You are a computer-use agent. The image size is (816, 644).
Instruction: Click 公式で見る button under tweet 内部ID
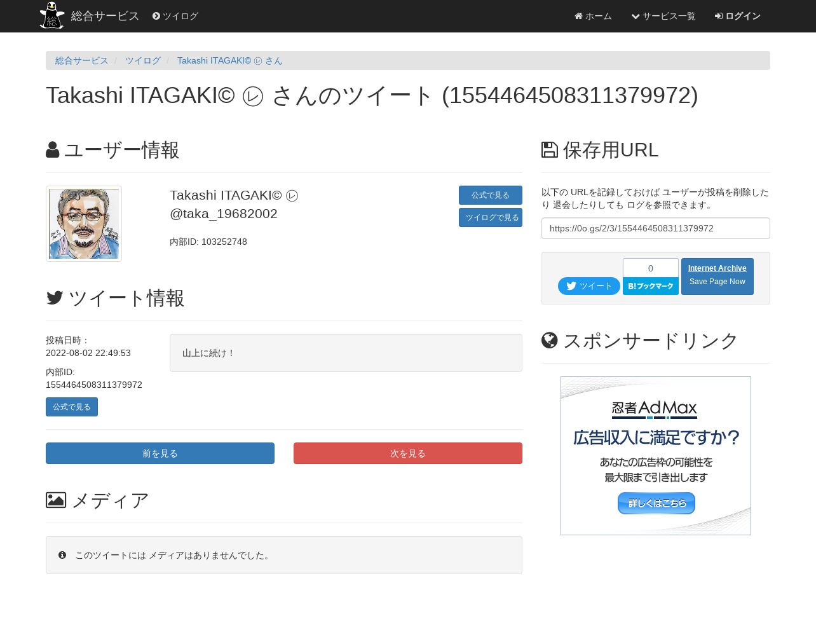(x=72, y=407)
